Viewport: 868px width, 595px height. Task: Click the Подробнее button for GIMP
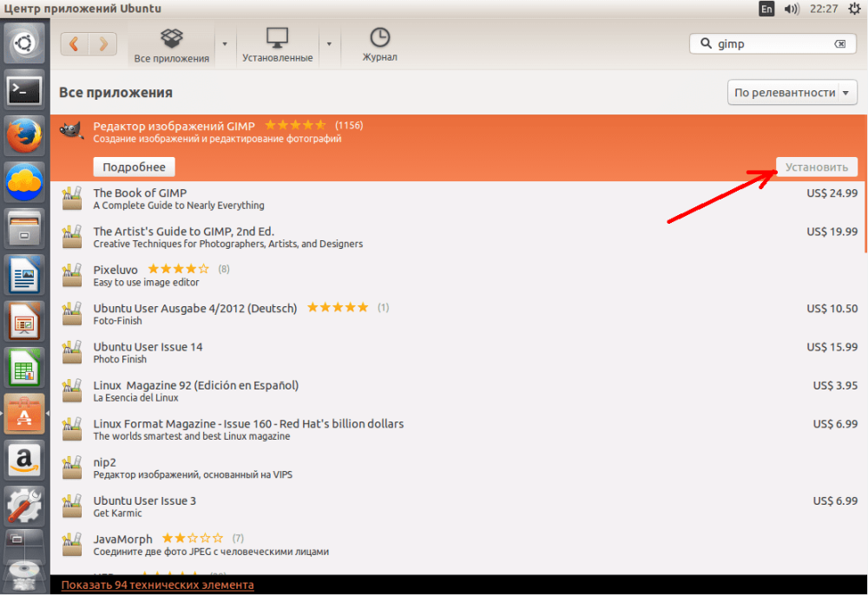[134, 167]
